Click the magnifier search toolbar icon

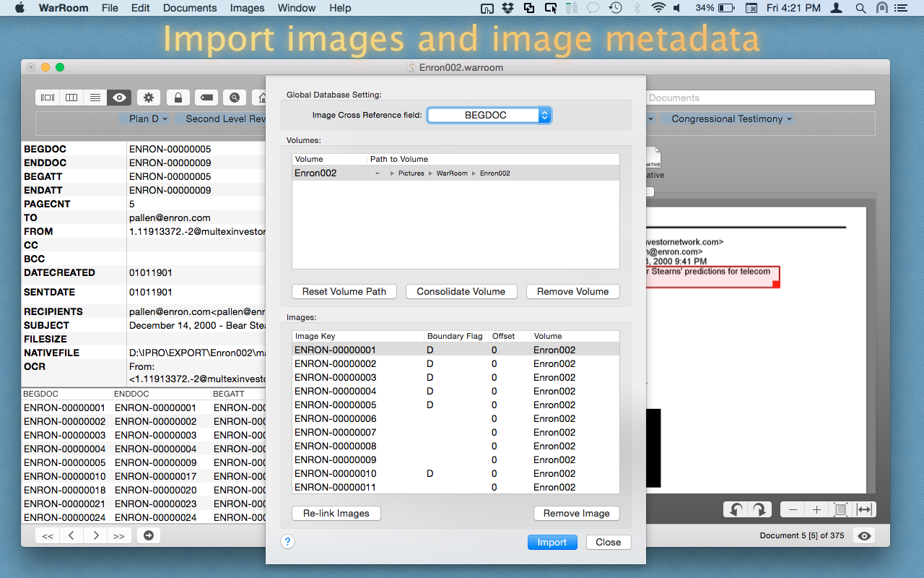click(235, 98)
